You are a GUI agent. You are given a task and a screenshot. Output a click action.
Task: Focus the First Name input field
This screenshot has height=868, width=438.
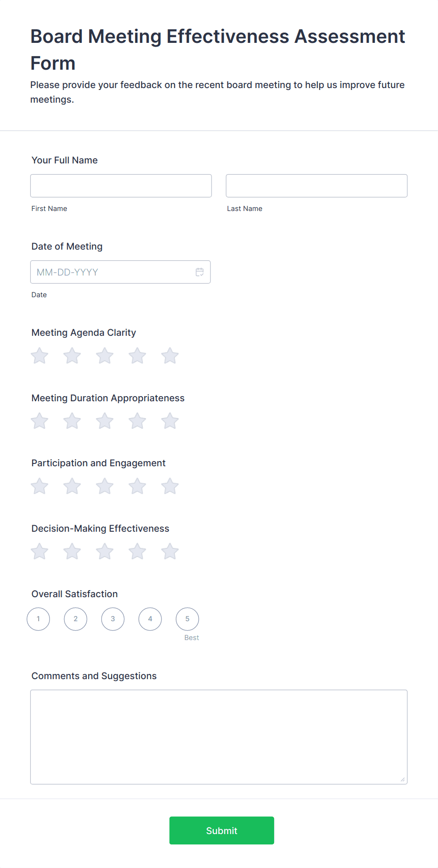[121, 185]
